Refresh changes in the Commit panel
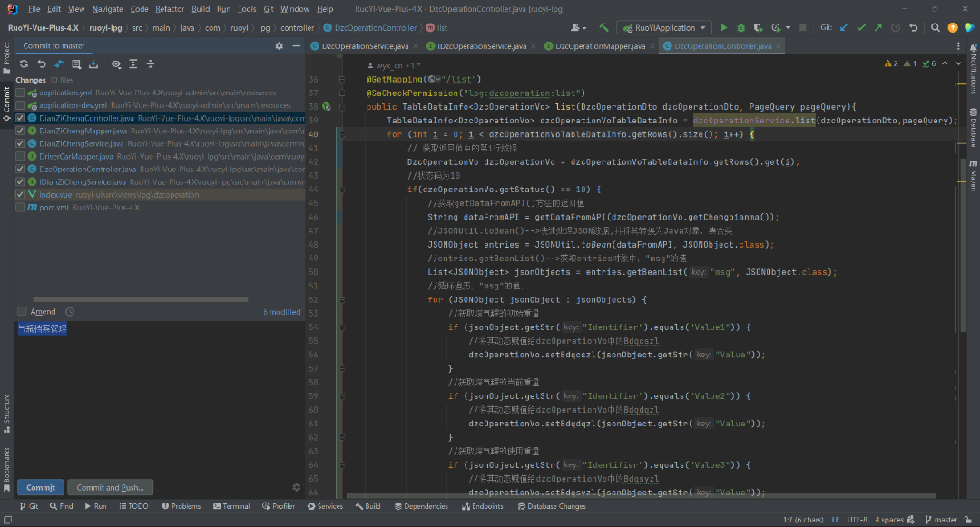The width and height of the screenshot is (980, 527). [x=24, y=64]
